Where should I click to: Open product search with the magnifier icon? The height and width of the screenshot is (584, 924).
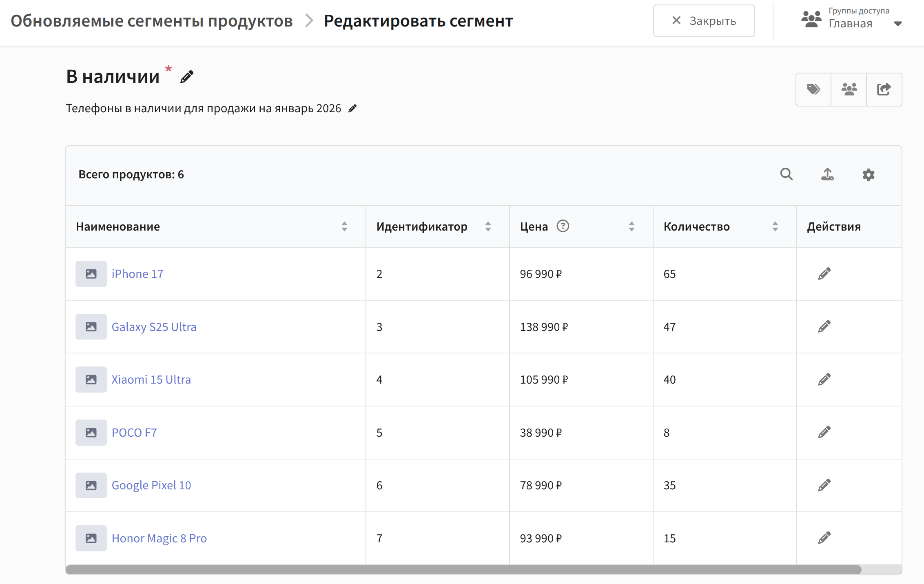click(787, 174)
